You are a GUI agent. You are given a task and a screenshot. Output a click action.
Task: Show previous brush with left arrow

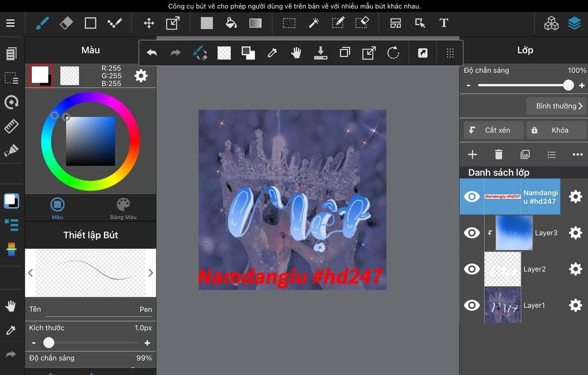pyautogui.click(x=30, y=273)
